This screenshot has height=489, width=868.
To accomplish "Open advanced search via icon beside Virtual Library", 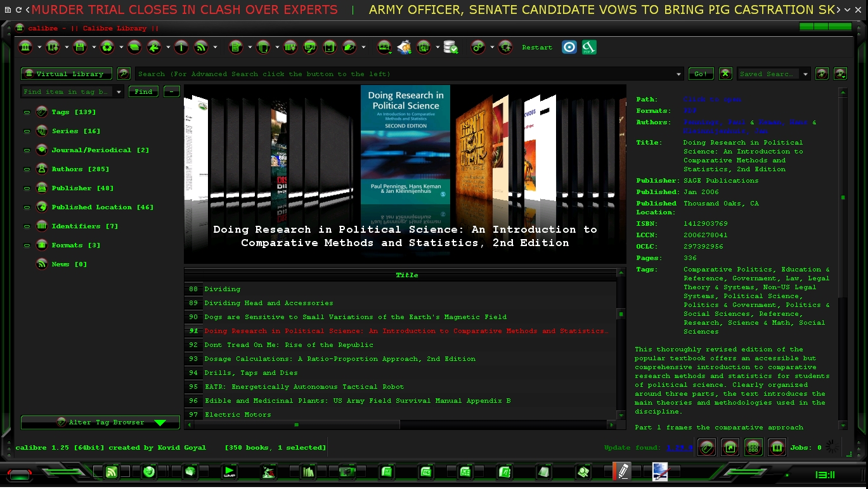I will pos(124,74).
